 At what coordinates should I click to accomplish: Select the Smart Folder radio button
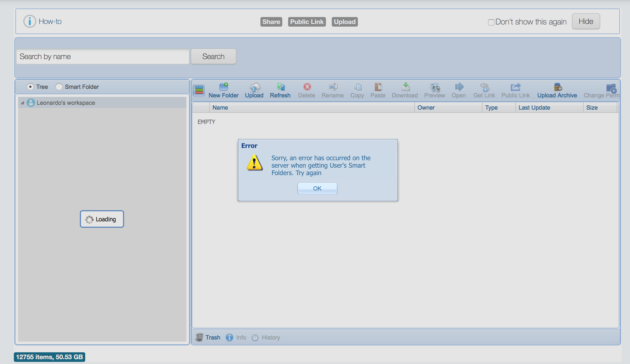tap(59, 87)
